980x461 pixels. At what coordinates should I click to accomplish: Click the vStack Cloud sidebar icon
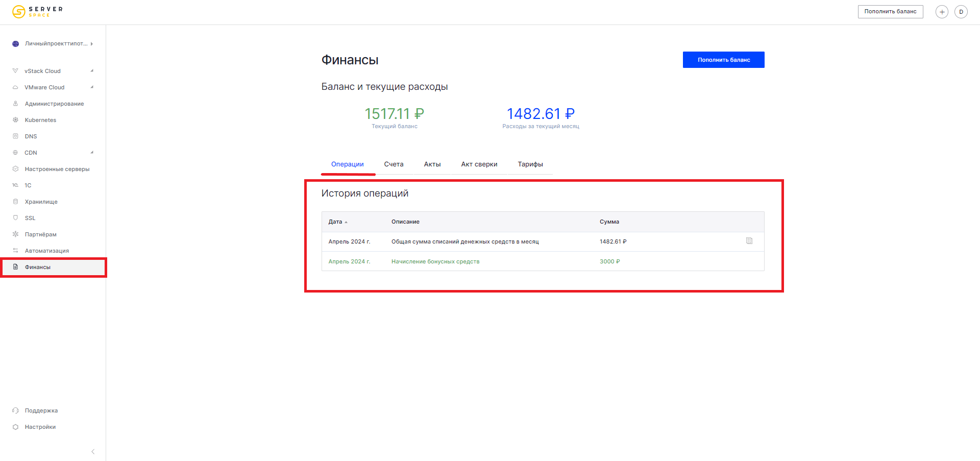(x=15, y=71)
